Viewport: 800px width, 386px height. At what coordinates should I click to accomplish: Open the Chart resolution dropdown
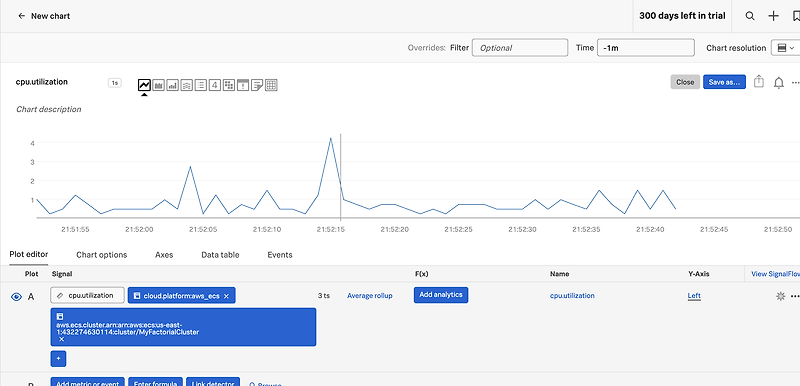[785, 48]
